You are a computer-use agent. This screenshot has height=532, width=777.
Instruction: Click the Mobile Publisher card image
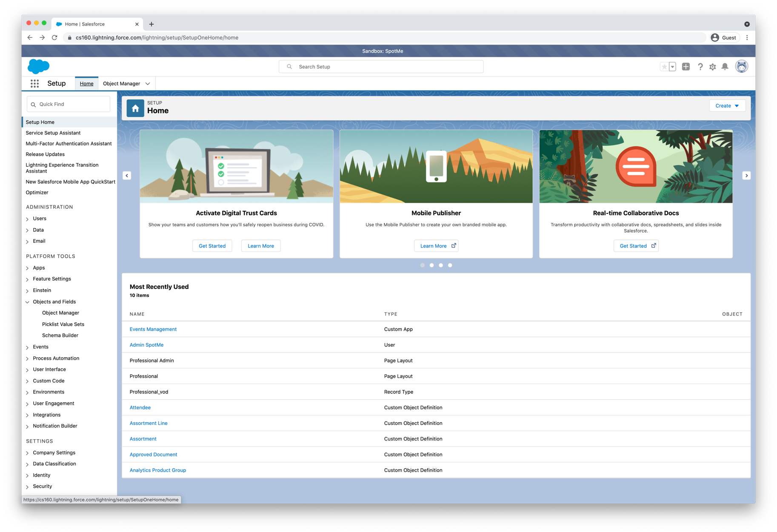436,166
